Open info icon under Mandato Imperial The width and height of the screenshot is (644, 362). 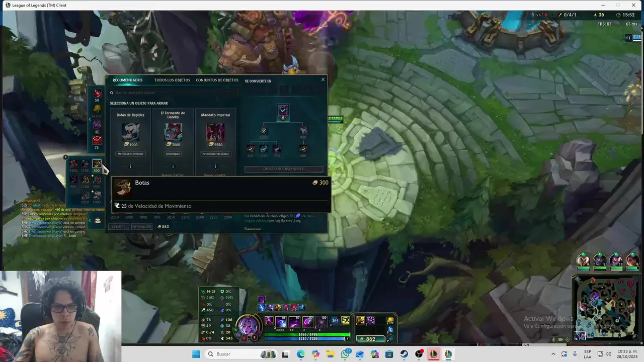pyautogui.click(x=215, y=166)
